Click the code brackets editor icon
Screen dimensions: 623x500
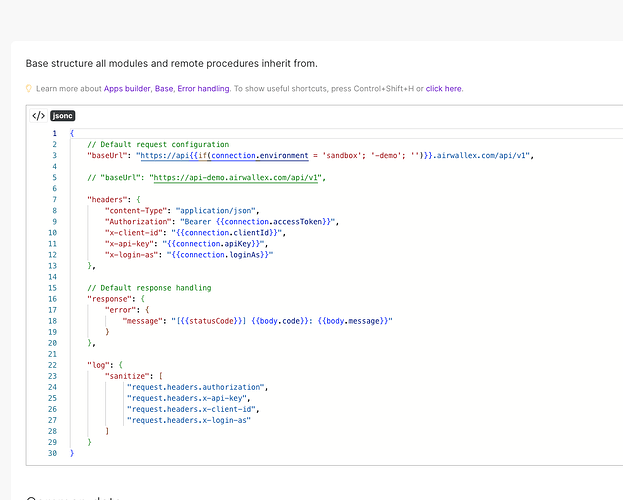coord(38,115)
